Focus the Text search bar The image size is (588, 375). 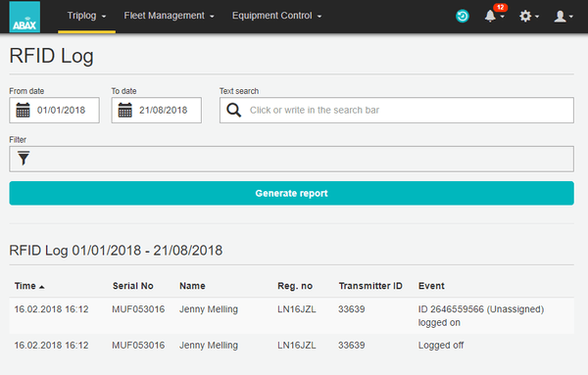397,110
